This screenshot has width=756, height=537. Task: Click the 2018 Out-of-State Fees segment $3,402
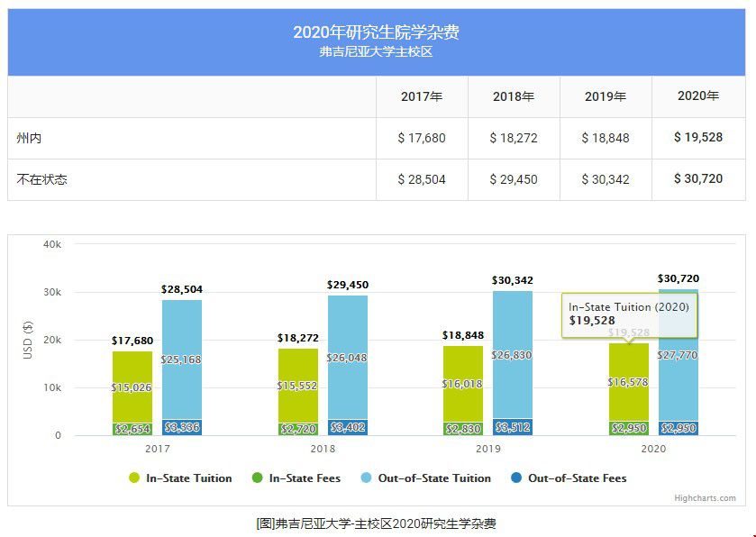(x=348, y=427)
